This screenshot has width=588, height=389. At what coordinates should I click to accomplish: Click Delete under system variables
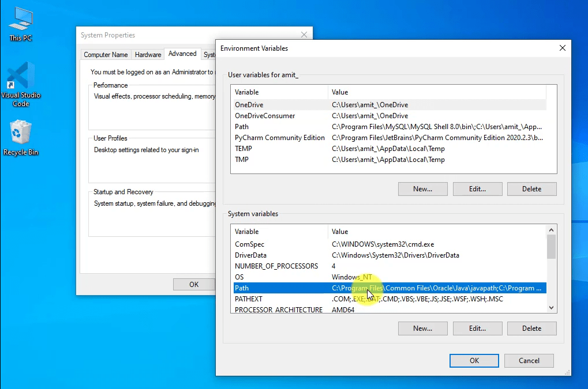531,328
